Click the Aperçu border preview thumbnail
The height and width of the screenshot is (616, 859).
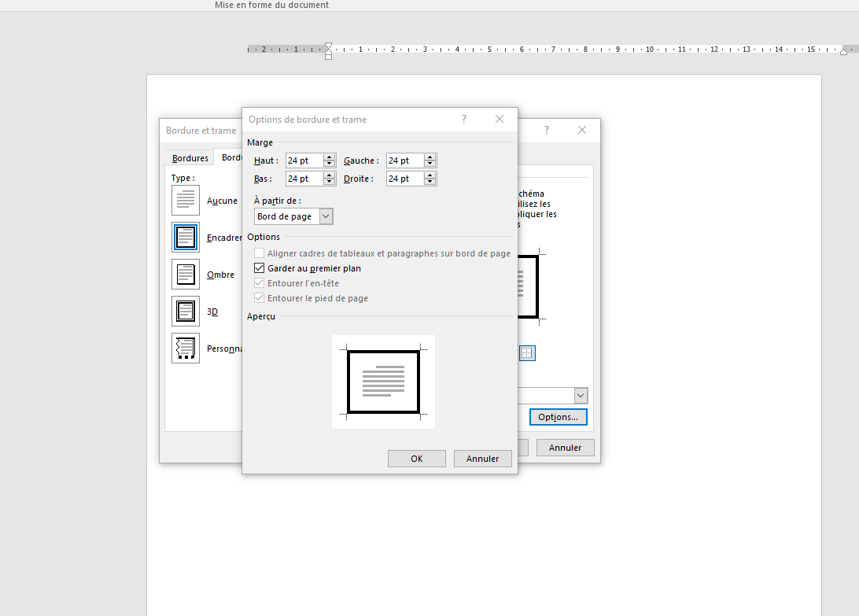(x=384, y=382)
